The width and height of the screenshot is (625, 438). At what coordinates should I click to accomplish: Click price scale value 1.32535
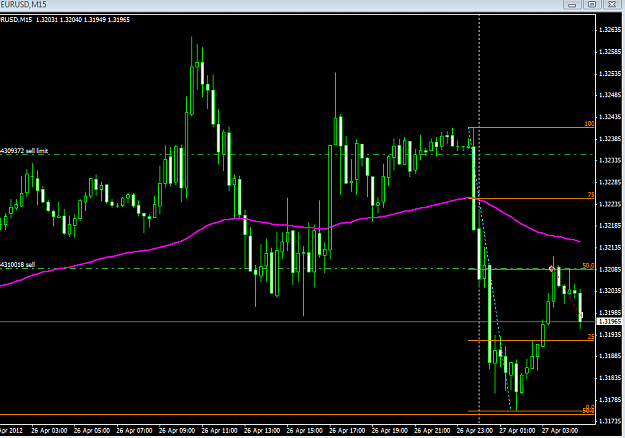610,74
